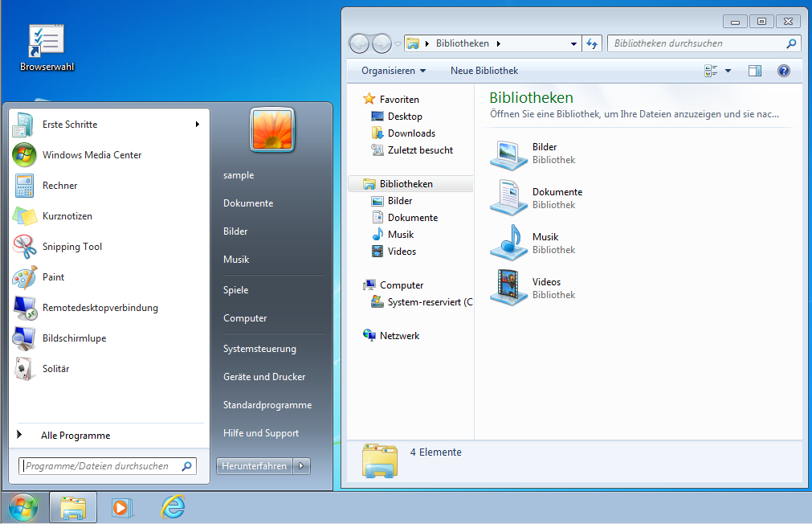812x524 pixels.
Task: Expand the view options dropdown arrow
Action: (x=728, y=71)
